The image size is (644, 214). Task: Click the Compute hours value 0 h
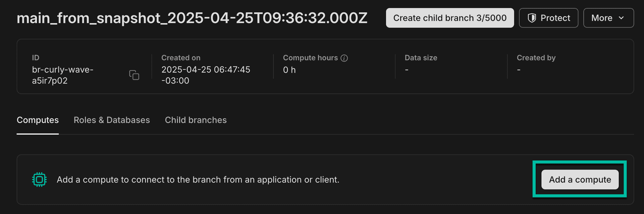[289, 70]
